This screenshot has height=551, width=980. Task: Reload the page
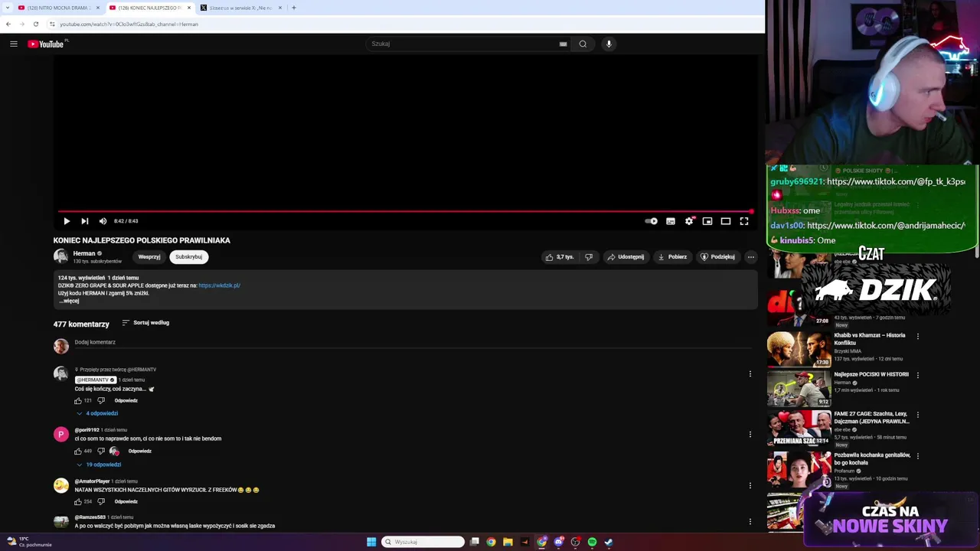point(35,24)
